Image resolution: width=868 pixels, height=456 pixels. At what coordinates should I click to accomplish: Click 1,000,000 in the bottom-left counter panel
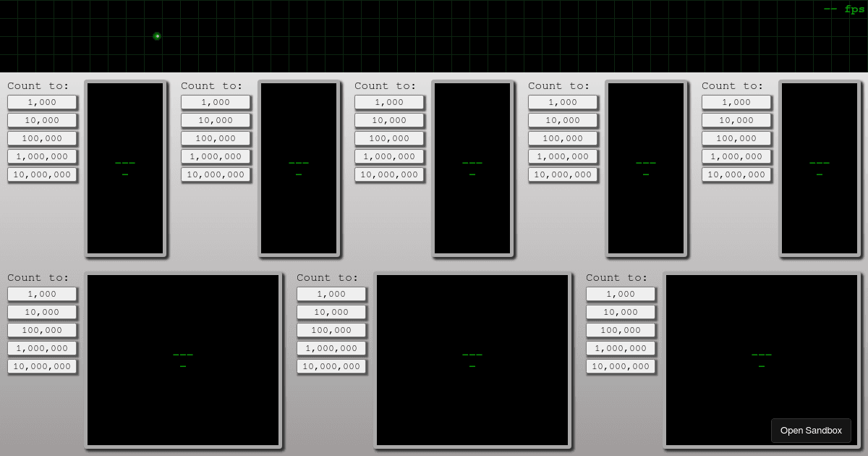point(42,348)
